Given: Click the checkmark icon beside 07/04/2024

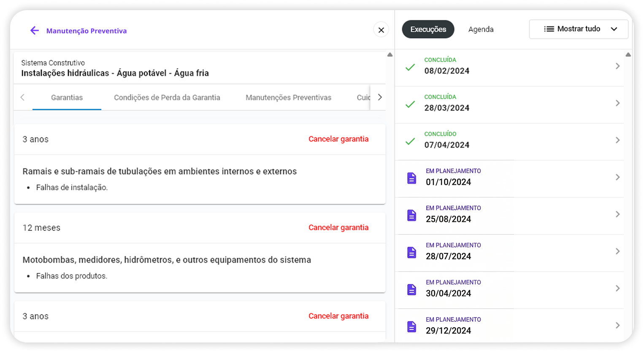Looking at the screenshot, I should 410,141.
